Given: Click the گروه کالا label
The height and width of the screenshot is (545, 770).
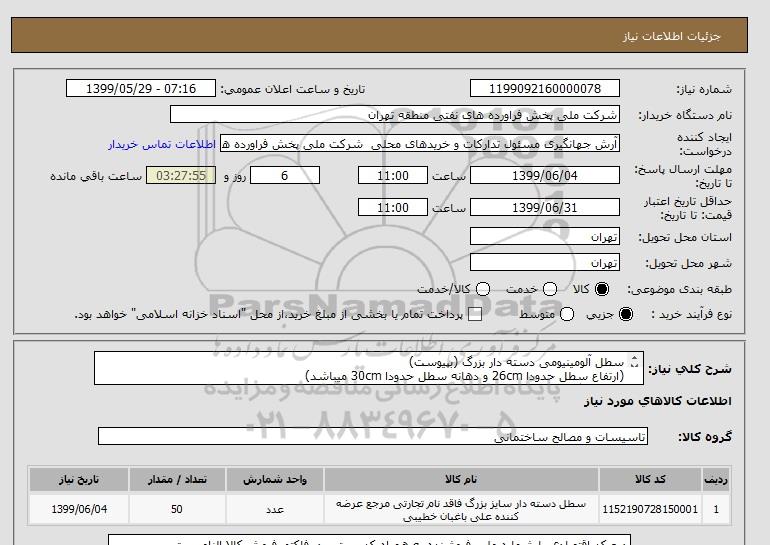Looking at the screenshot, I should [705, 436].
